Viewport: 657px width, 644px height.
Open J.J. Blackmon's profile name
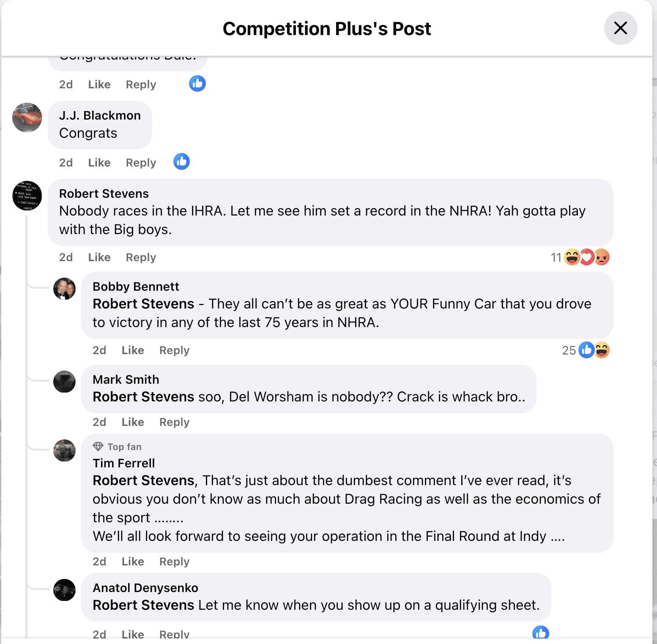click(x=100, y=115)
